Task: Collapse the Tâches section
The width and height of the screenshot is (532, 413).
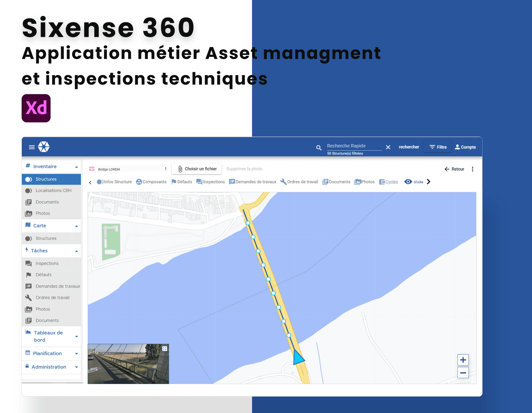Action: coord(51,251)
